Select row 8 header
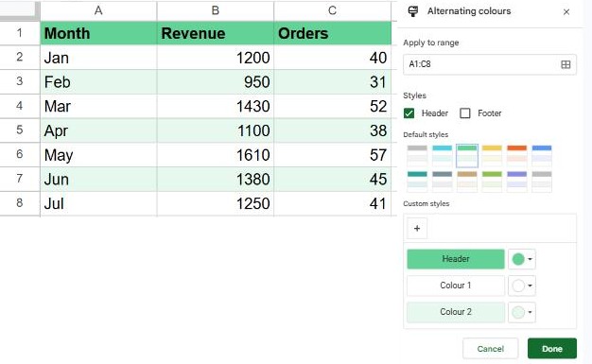This screenshot has width=592, height=364. (20, 203)
